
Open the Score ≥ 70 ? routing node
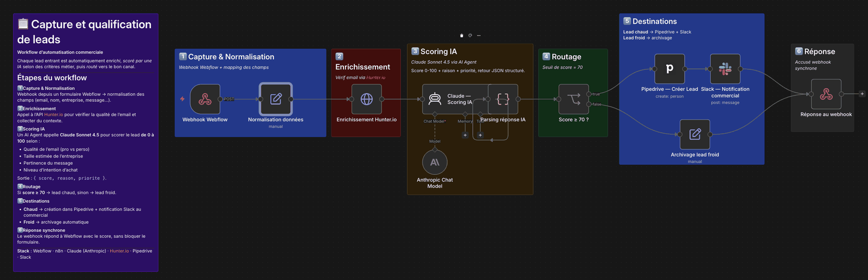(x=573, y=99)
